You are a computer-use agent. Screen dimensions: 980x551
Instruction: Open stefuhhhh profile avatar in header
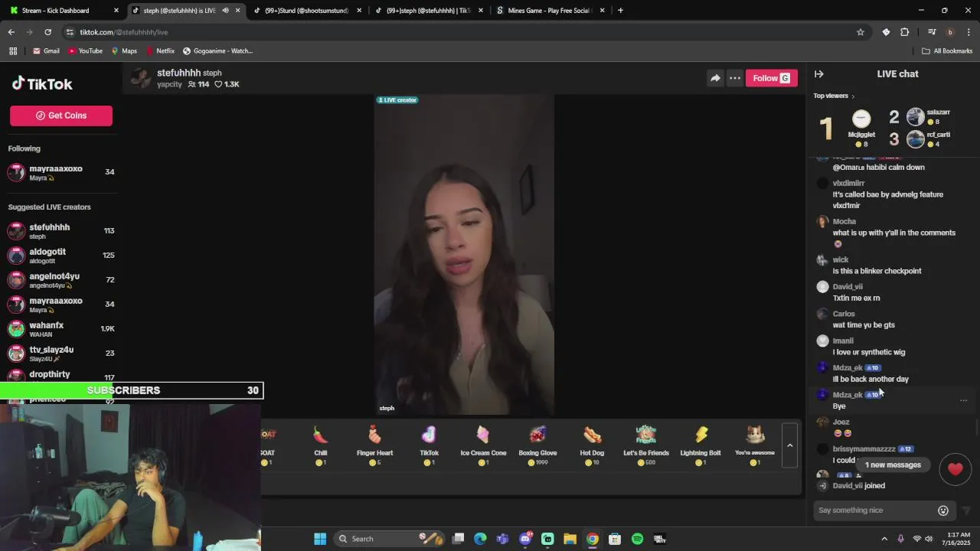tap(141, 78)
